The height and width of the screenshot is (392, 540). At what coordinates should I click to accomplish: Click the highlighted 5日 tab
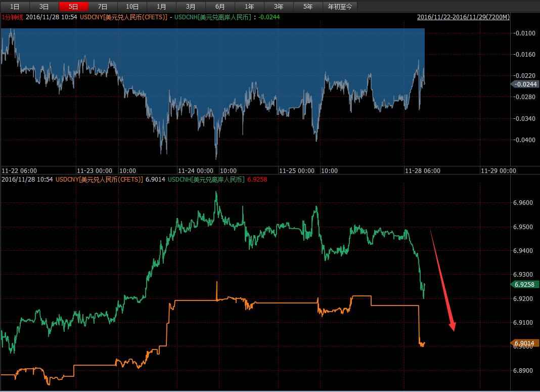tap(73, 7)
